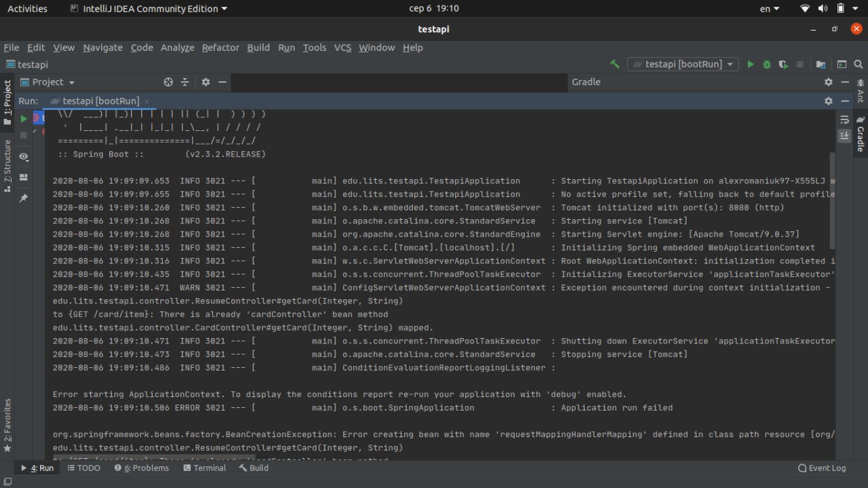Viewport: 868px width, 488px height.
Task: Rerun testapi with green play in Run panel
Action: click(24, 119)
